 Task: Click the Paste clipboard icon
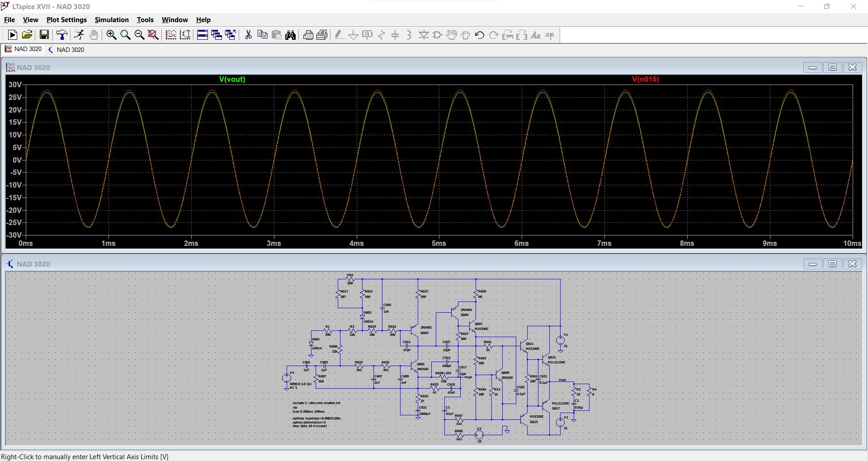(277, 35)
